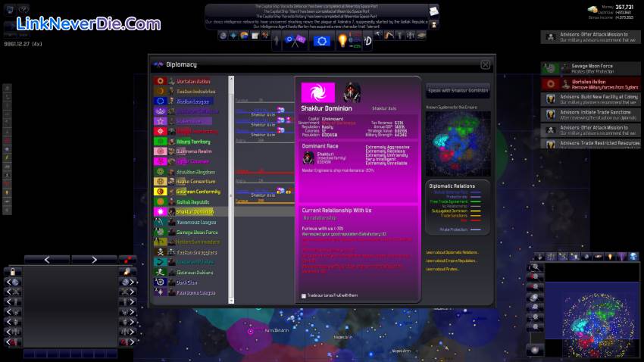644x362 pixels.
Task: Select Gizurean Robbers pirate faction
Action: (x=191, y=273)
